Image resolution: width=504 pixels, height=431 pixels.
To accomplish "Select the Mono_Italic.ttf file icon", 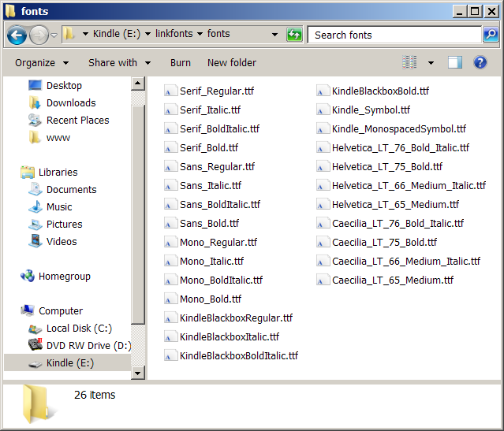I will point(170,261).
